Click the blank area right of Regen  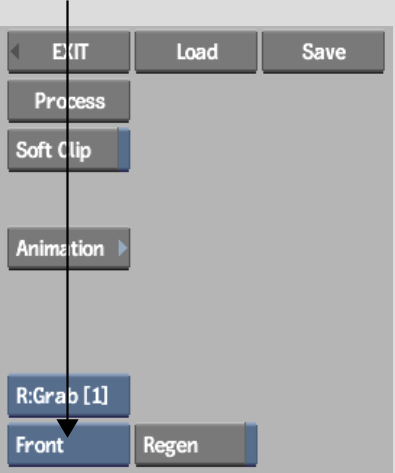point(323,445)
